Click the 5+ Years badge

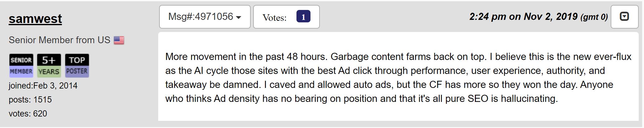click(x=49, y=66)
